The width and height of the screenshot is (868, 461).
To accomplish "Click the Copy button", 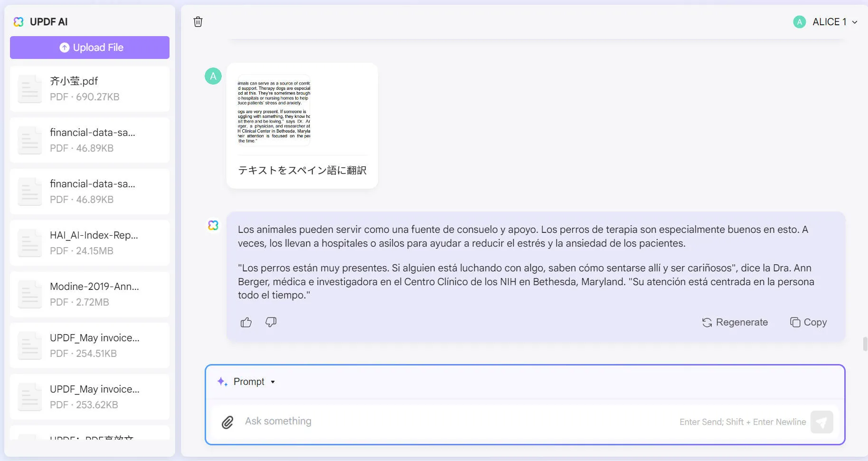I will 809,322.
